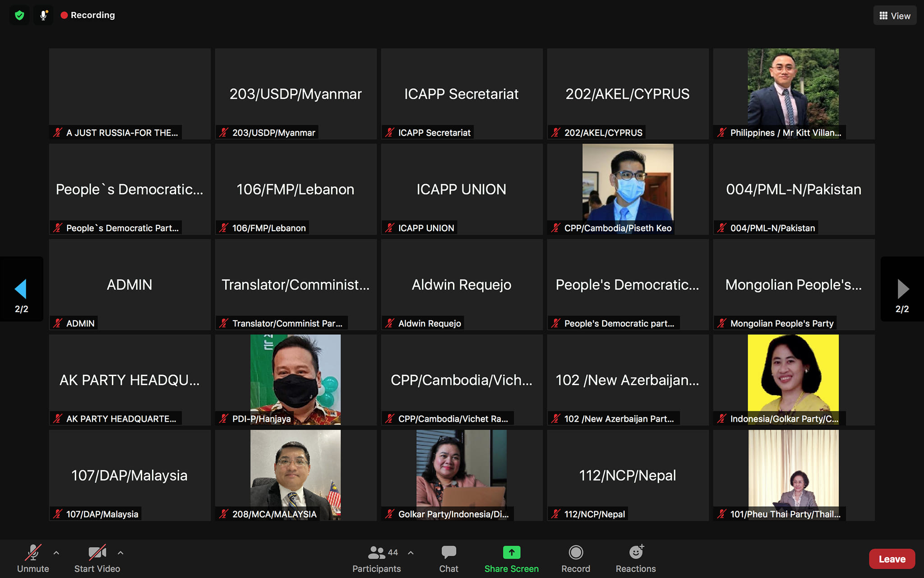
Task: Click the large 203/USDP/Myanmar name text
Action: click(x=296, y=94)
